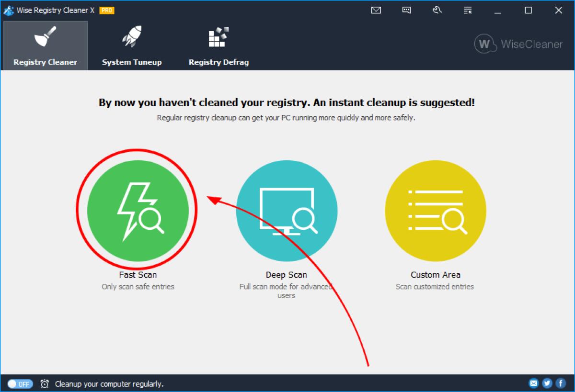Share via the Twitter icon

click(x=547, y=383)
